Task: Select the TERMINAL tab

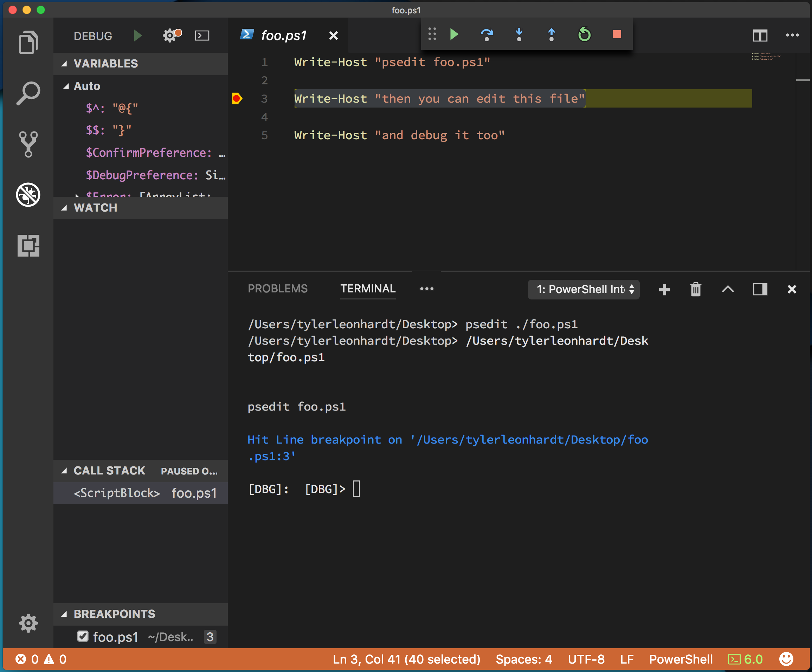Action: tap(368, 289)
